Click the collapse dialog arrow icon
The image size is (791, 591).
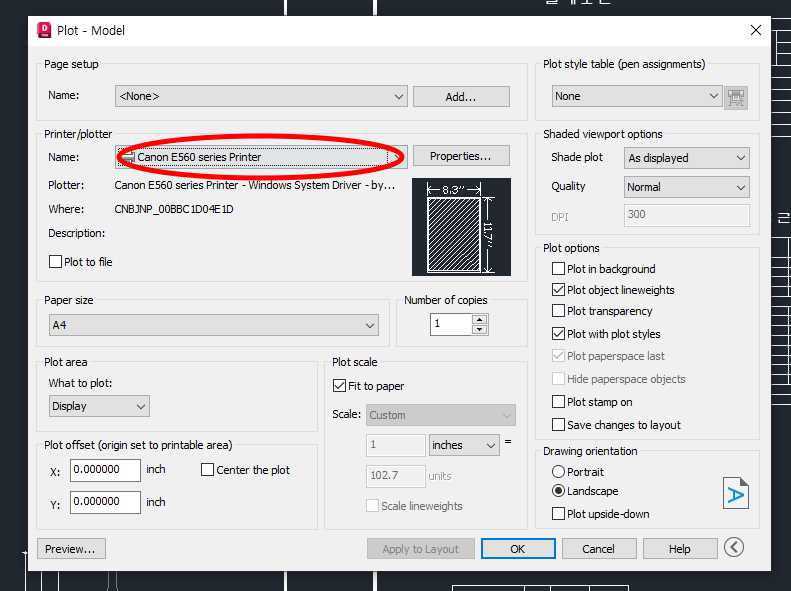[734, 548]
